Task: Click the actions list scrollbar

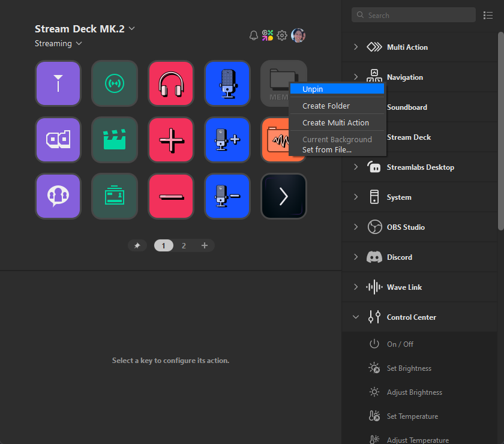Action: point(501,131)
